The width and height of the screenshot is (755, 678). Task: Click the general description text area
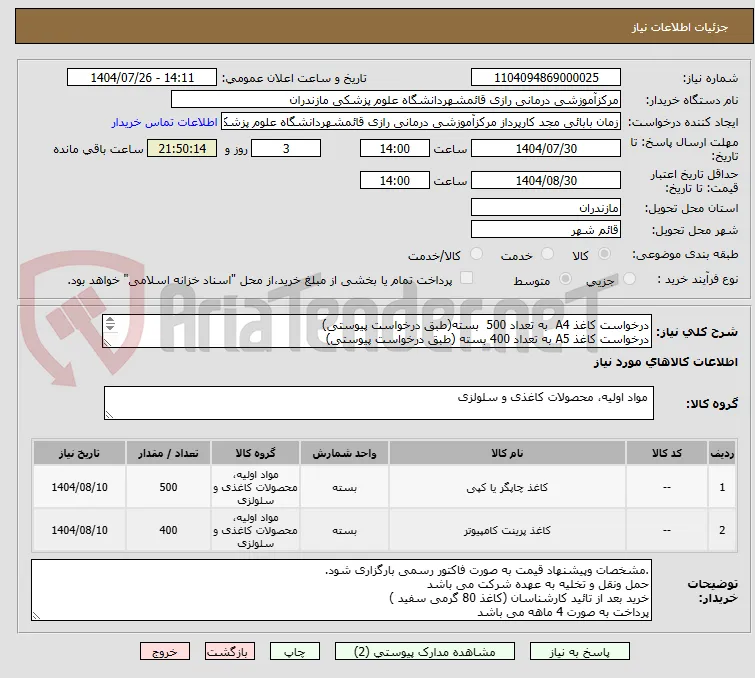point(377,331)
